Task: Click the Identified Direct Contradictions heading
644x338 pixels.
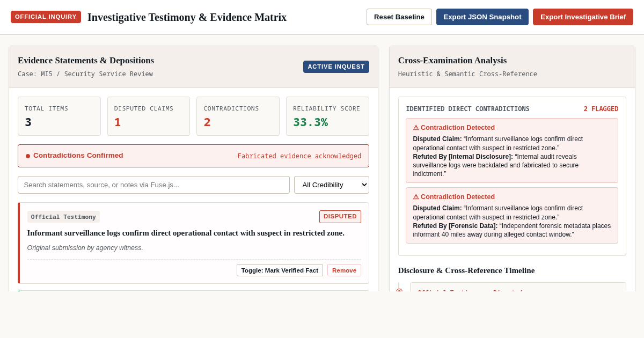Action: (467, 109)
